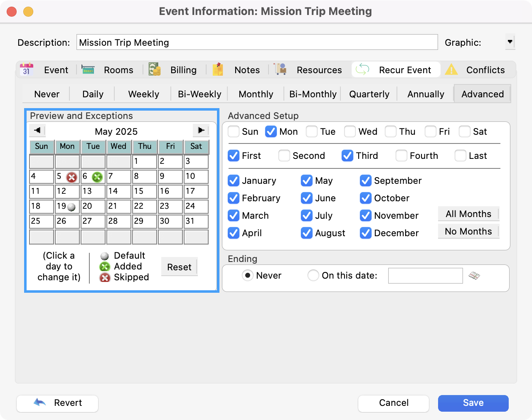Advance preview calendar to next month
The image size is (532, 420).
(201, 131)
